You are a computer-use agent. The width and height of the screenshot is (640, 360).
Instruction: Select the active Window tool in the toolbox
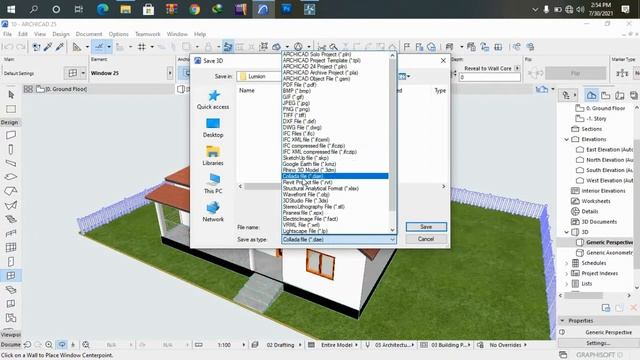[x=11, y=276]
